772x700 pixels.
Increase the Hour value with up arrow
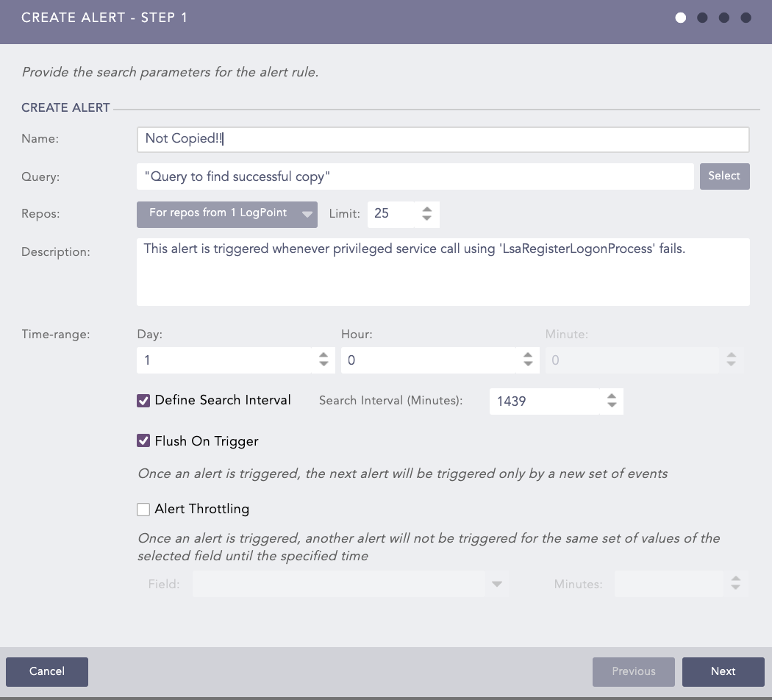527,356
